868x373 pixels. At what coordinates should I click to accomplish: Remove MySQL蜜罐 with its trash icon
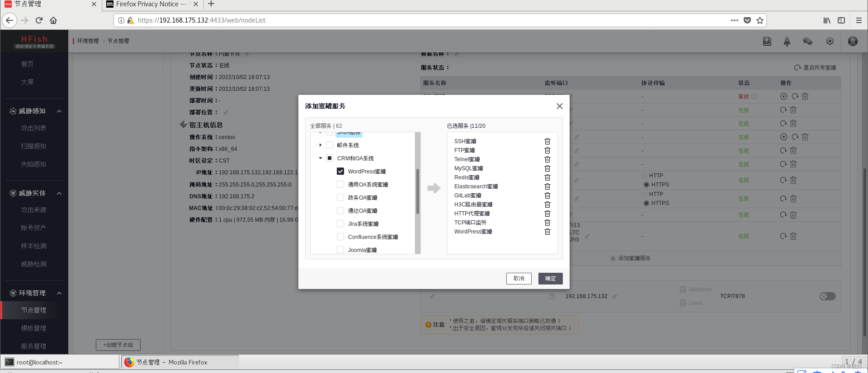pos(547,168)
